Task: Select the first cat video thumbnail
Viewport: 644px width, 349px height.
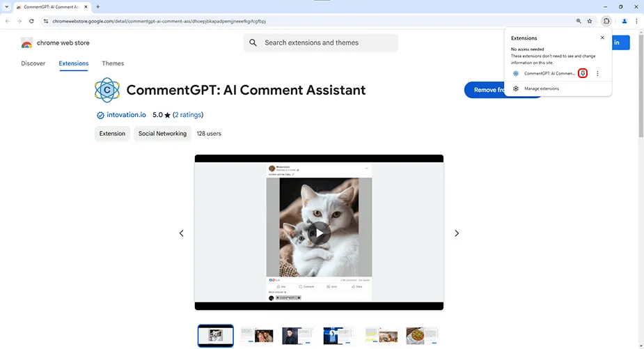Action: point(216,336)
